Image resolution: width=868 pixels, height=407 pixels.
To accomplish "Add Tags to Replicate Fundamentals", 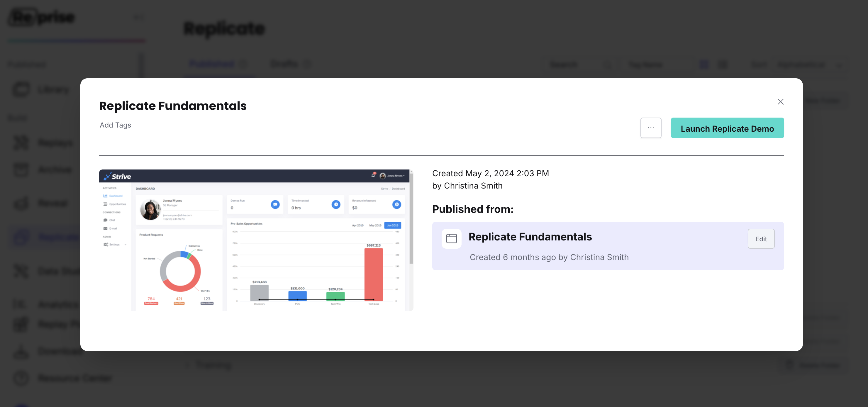I will coord(115,125).
